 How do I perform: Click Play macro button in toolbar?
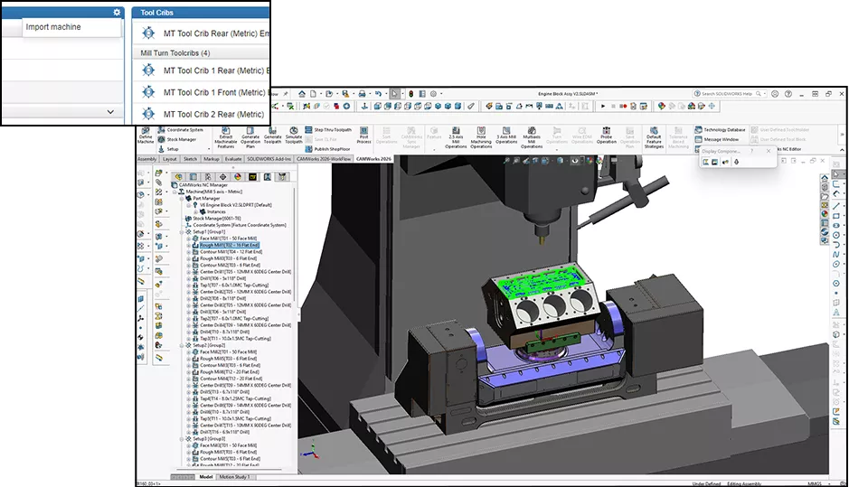603,106
